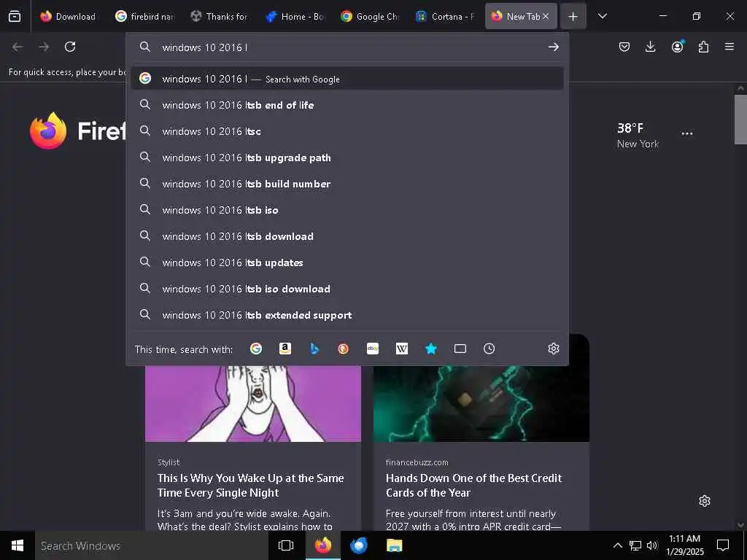The height and width of the screenshot is (560, 747).
Task: Open the Firefox View tab-list icon
Action: [x=15, y=16]
